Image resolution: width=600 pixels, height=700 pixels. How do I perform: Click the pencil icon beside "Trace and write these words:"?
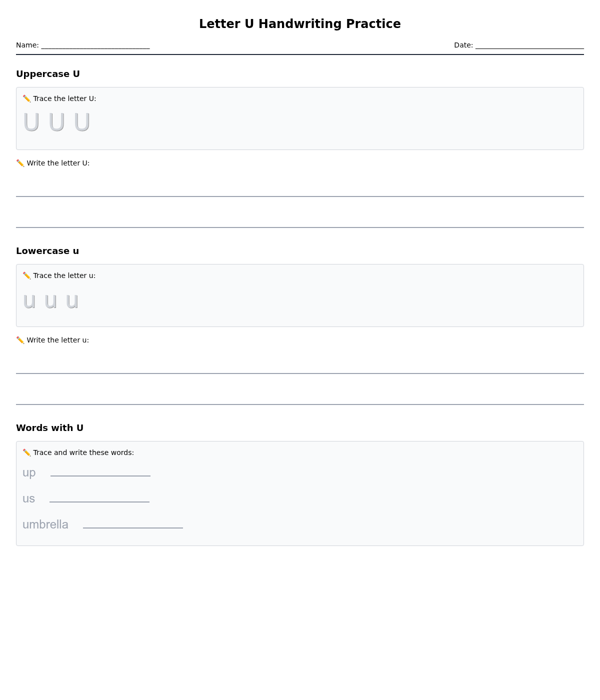pos(26,453)
